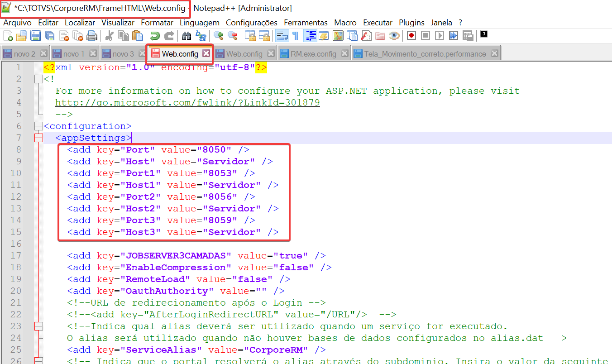Switch to the RM.exe.config tab
Image resolution: width=612 pixels, height=364 pixels.
coord(313,54)
